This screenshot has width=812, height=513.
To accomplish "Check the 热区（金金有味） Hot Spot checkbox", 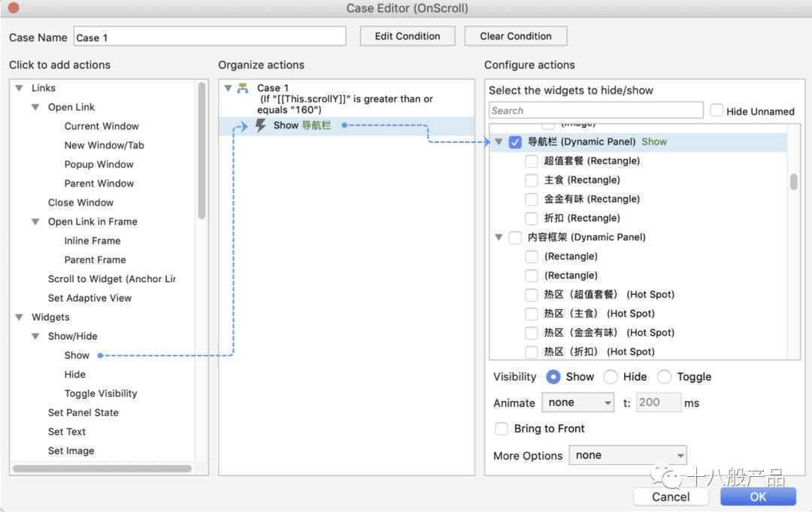I will (x=532, y=332).
